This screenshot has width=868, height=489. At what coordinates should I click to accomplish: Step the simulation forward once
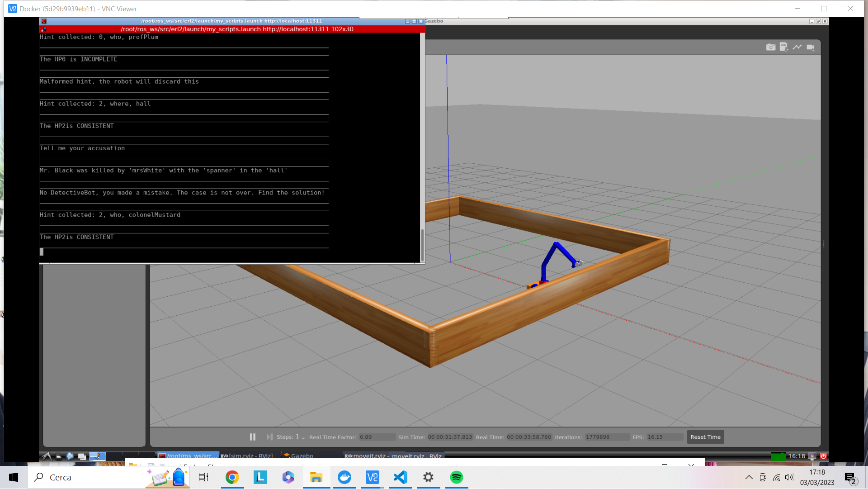tap(269, 437)
